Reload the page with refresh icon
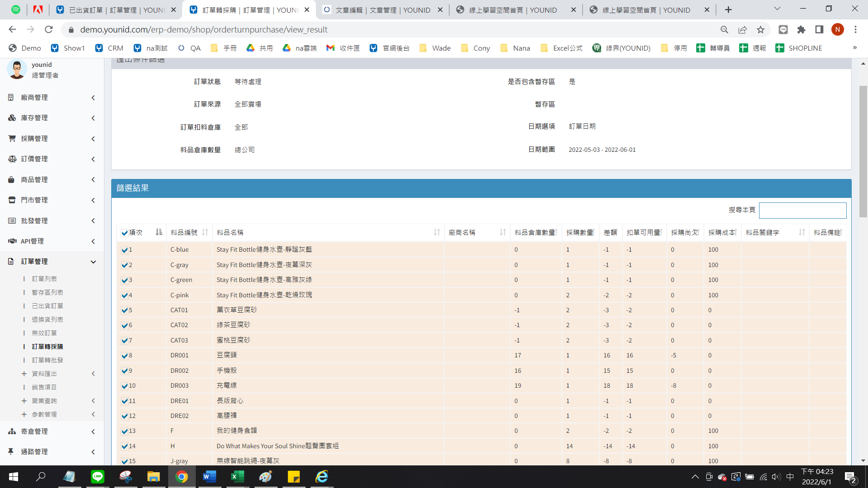 coord(49,30)
